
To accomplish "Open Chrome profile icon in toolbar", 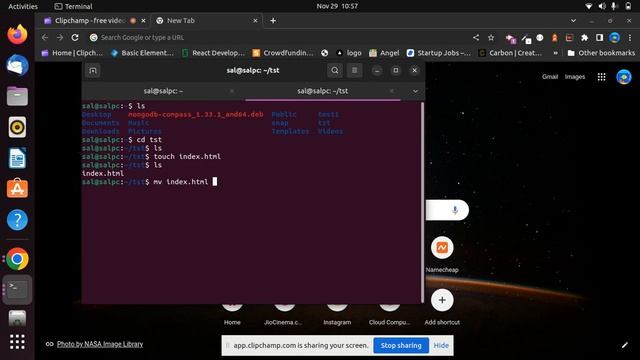I will 614,38.
